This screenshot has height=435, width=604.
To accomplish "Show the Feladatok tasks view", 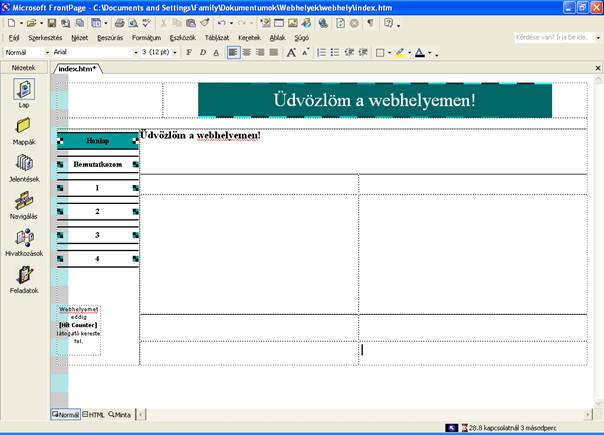I will pyautogui.click(x=23, y=277).
